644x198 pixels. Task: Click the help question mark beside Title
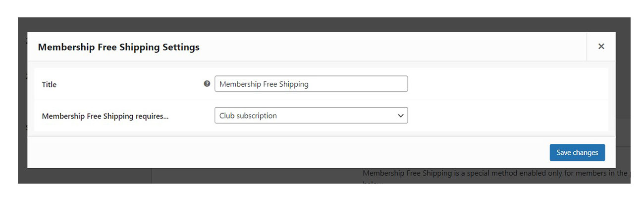click(x=207, y=84)
